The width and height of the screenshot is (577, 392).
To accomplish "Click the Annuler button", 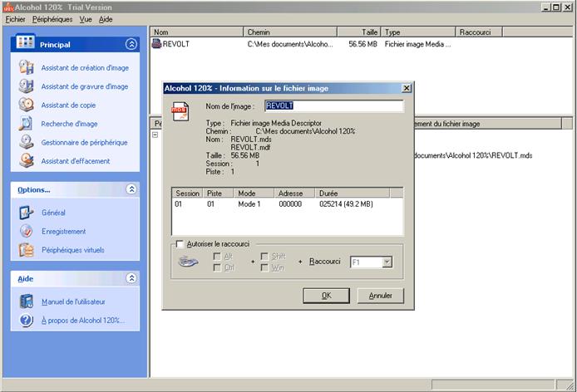I will (x=381, y=296).
